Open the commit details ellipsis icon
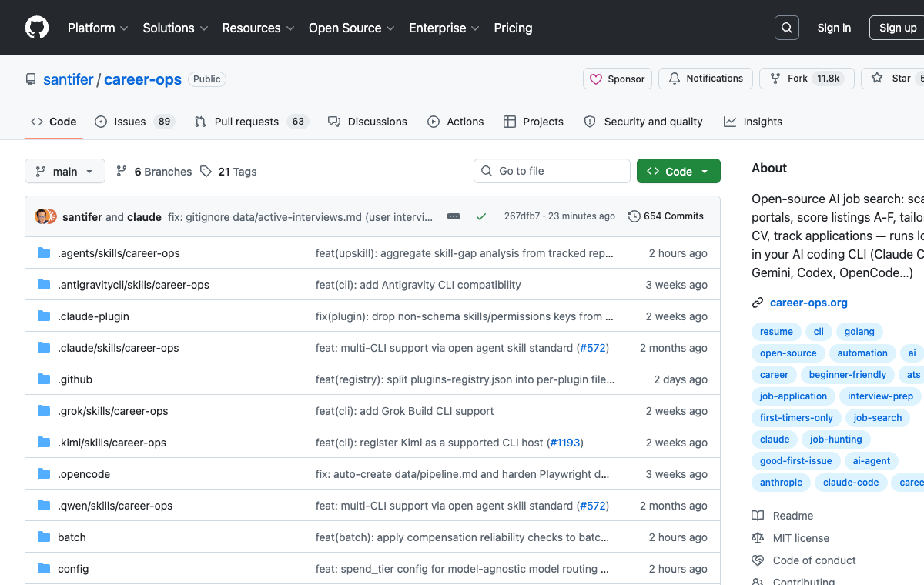The height and width of the screenshot is (585, 924). pyautogui.click(x=454, y=216)
